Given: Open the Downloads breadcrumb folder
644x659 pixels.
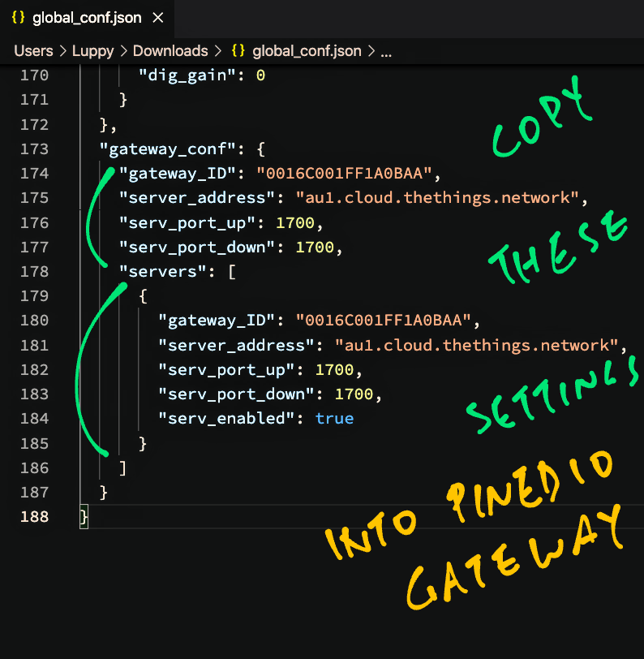Looking at the screenshot, I should click(x=170, y=51).
